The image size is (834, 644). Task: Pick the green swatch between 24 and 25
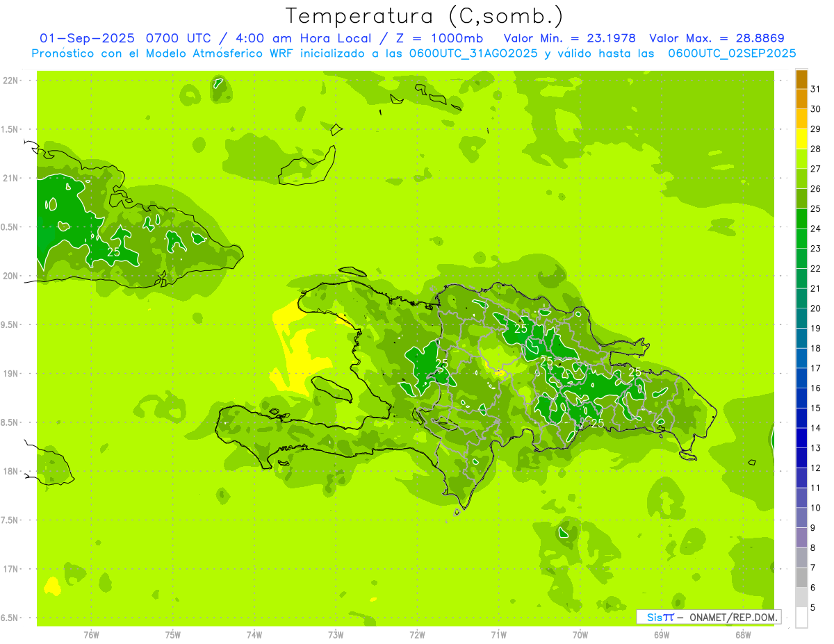pos(801,219)
